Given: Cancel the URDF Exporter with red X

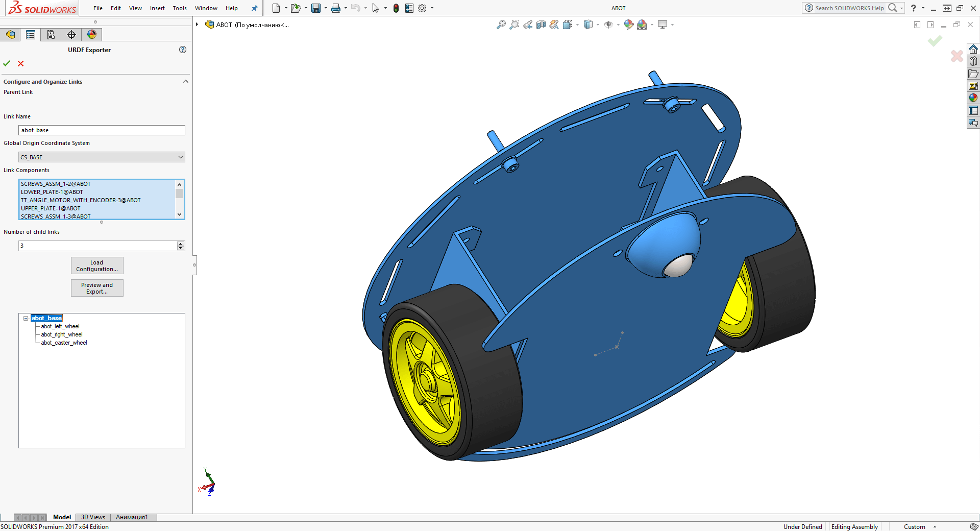Looking at the screenshot, I should [x=21, y=63].
